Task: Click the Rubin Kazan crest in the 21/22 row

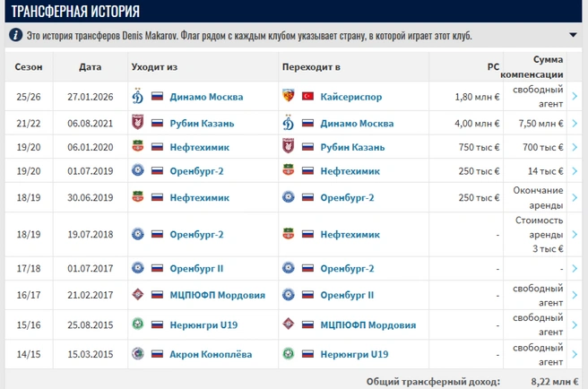Action: [x=138, y=122]
